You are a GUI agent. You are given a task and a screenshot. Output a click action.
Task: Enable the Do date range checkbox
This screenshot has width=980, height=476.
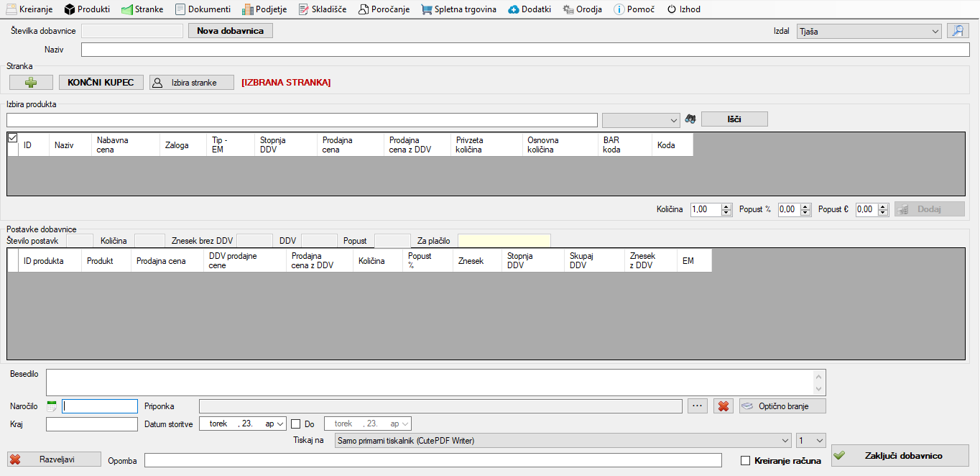point(296,424)
